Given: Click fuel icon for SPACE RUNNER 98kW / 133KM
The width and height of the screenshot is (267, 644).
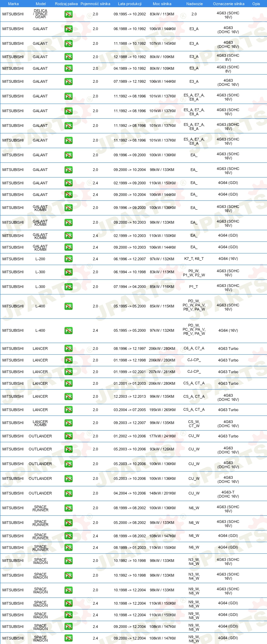Looking at the screenshot, I should 69,523.
